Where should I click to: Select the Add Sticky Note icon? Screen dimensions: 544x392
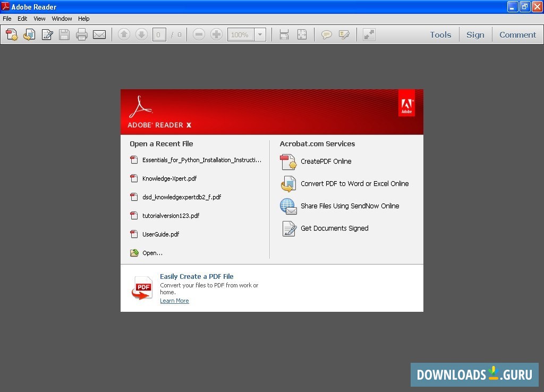point(327,34)
